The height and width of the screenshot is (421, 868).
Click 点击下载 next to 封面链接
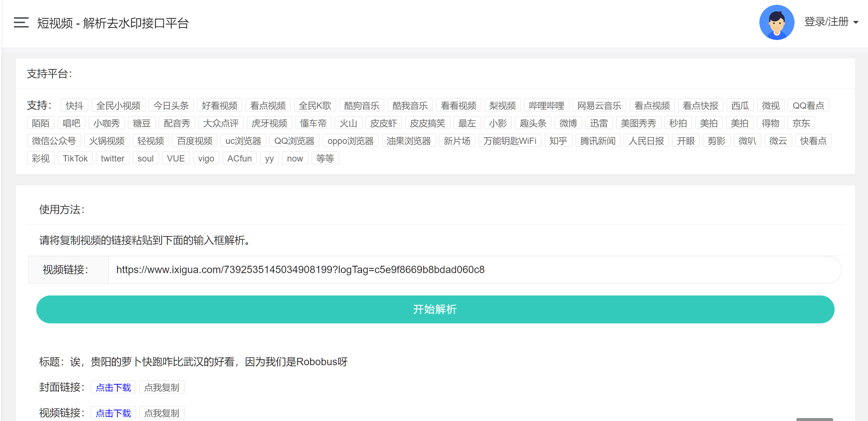point(113,387)
